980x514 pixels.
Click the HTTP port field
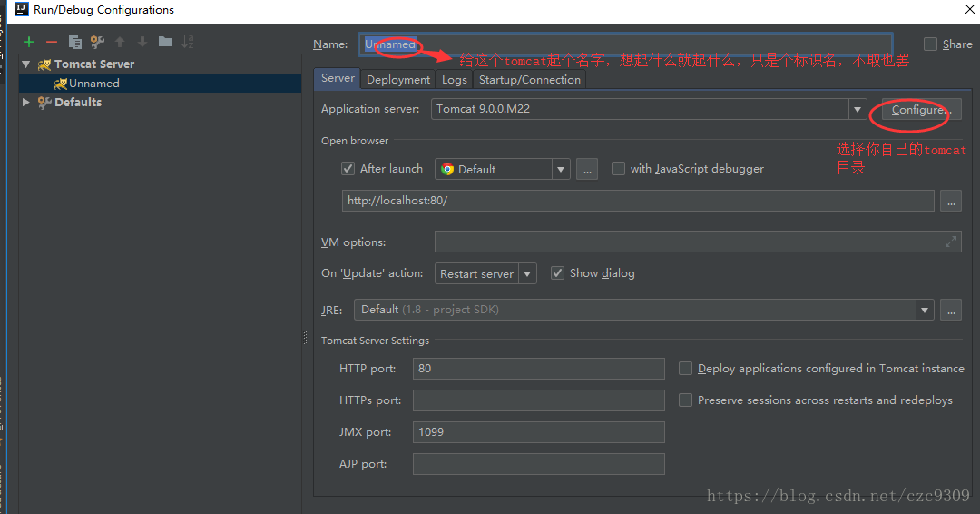[x=539, y=369]
